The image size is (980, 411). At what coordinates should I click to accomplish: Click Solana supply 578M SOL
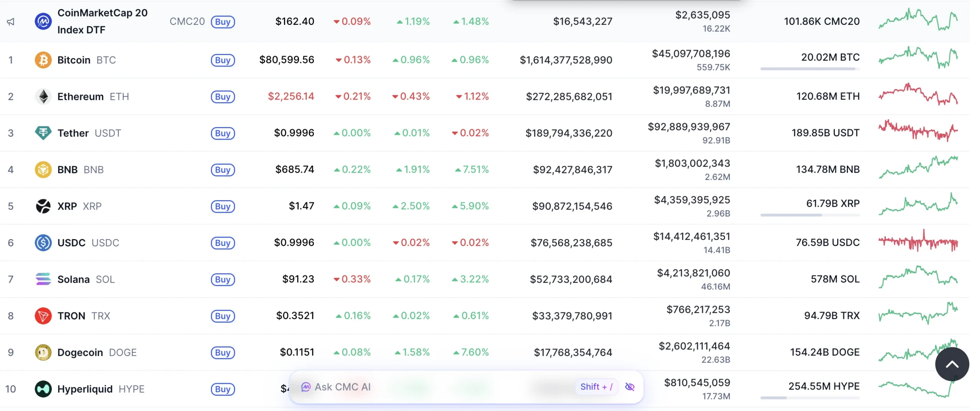click(835, 279)
